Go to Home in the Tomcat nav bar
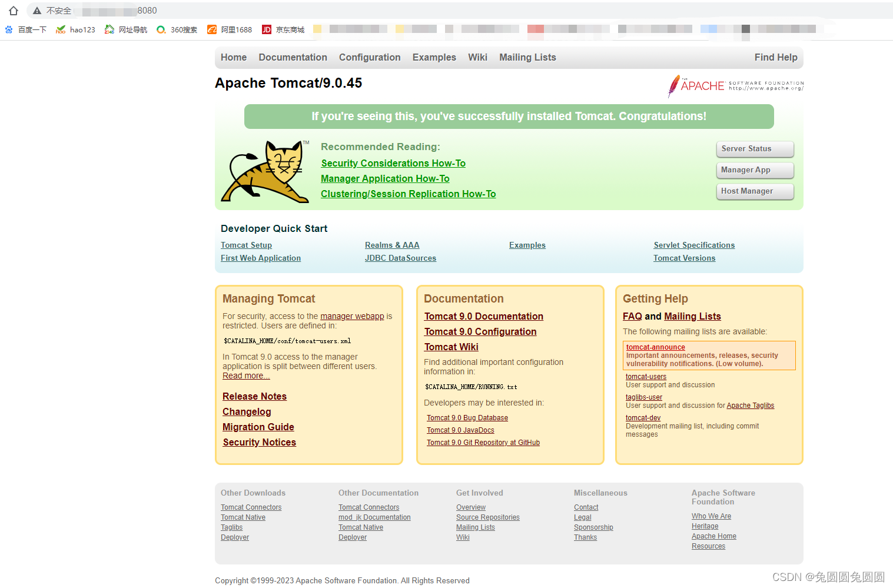The image size is (893, 588). tap(234, 57)
